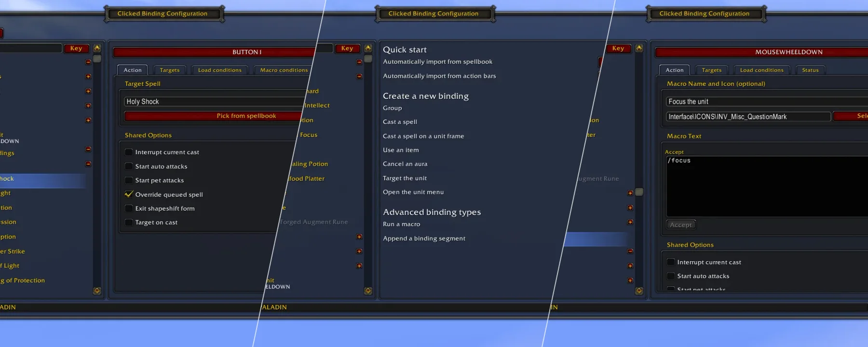Click the Focus the unit macro name field
868x347 pixels.
(767, 102)
